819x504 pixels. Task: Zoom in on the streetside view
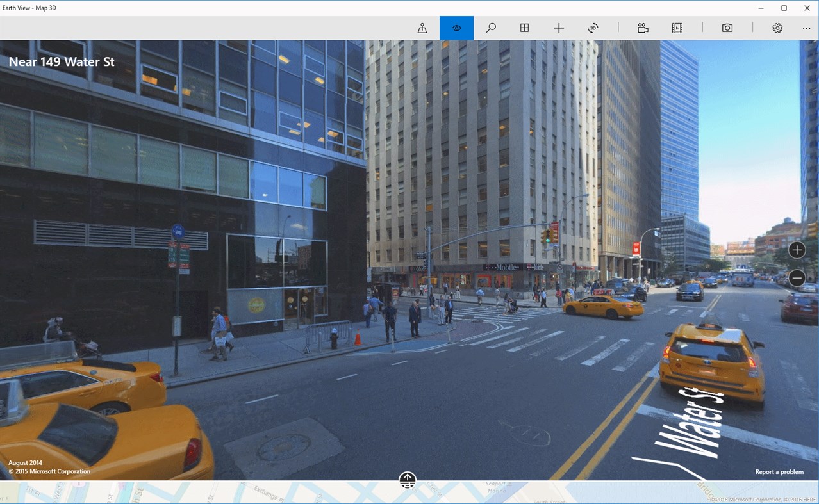point(797,250)
